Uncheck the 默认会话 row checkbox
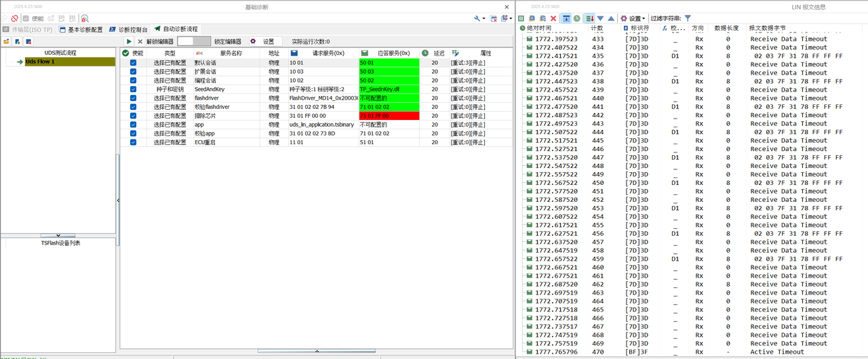Image resolution: width=868 pixels, height=359 pixels. pyautogui.click(x=133, y=62)
